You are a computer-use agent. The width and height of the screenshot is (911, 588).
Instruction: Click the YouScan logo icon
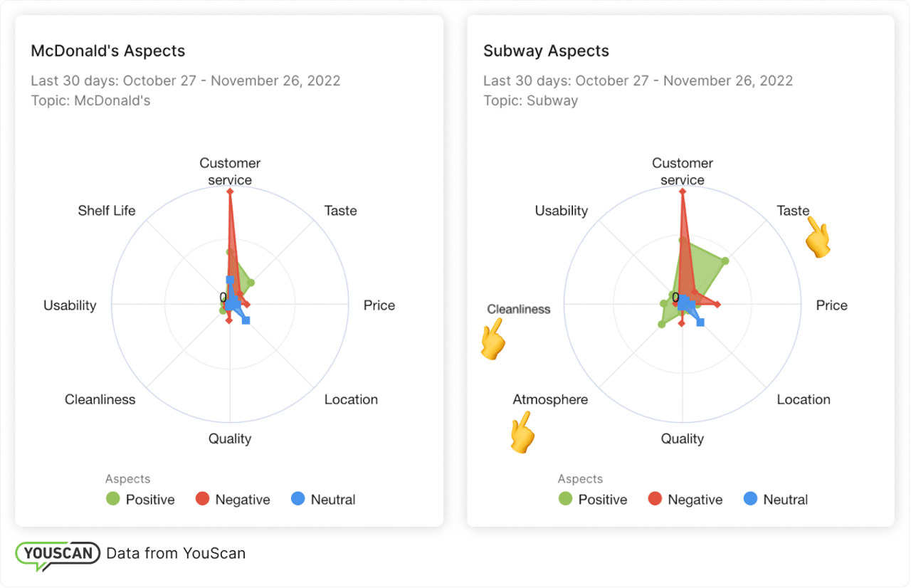point(58,555)
